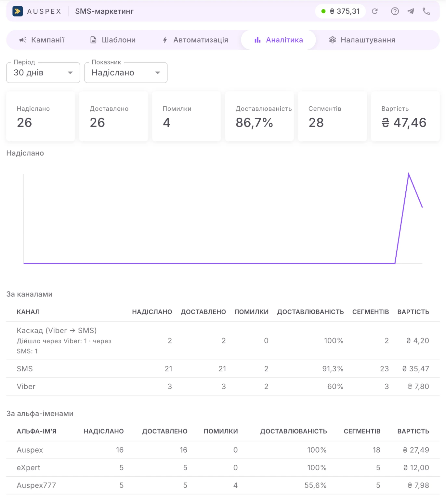Image resolution: width=446 pixels, height=504 pixels.
Task: Select the Доставлено summary card
Action: (x=113, y=116)
